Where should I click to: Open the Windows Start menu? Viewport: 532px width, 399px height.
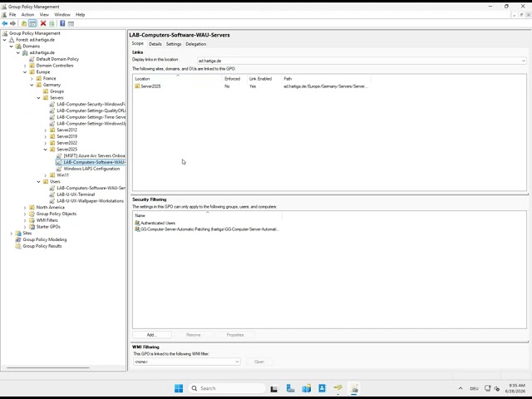[x=179, y=388]
